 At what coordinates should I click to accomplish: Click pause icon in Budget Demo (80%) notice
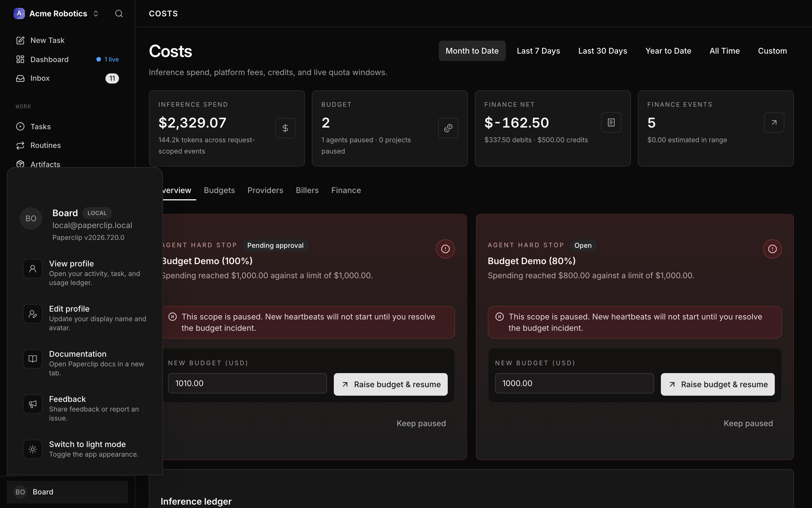500,317
